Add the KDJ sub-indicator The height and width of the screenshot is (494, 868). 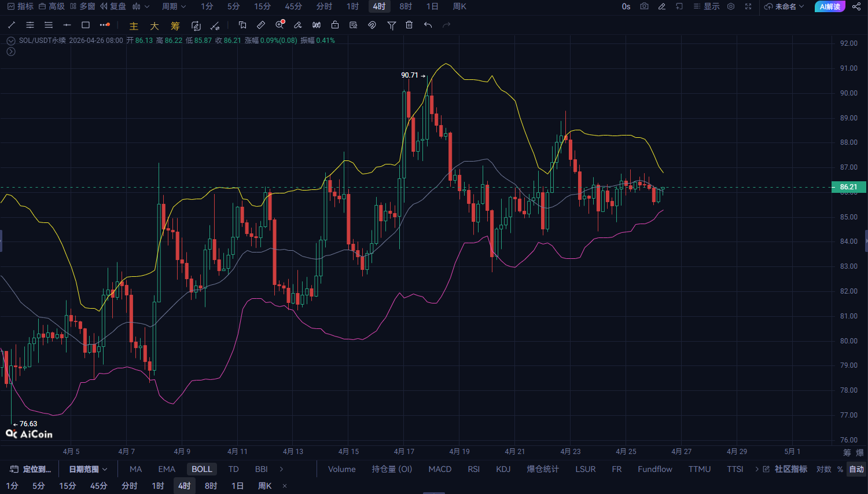pyautogui.click(x=503, y=469)
